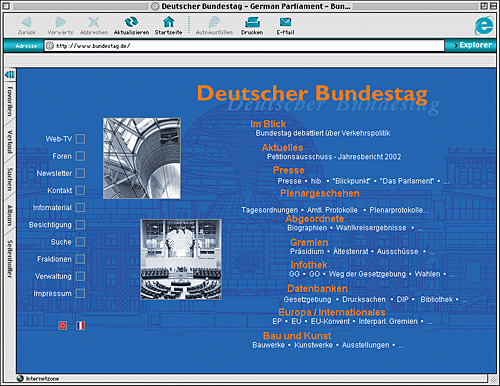Click the British flag language icon

point(63,325)
